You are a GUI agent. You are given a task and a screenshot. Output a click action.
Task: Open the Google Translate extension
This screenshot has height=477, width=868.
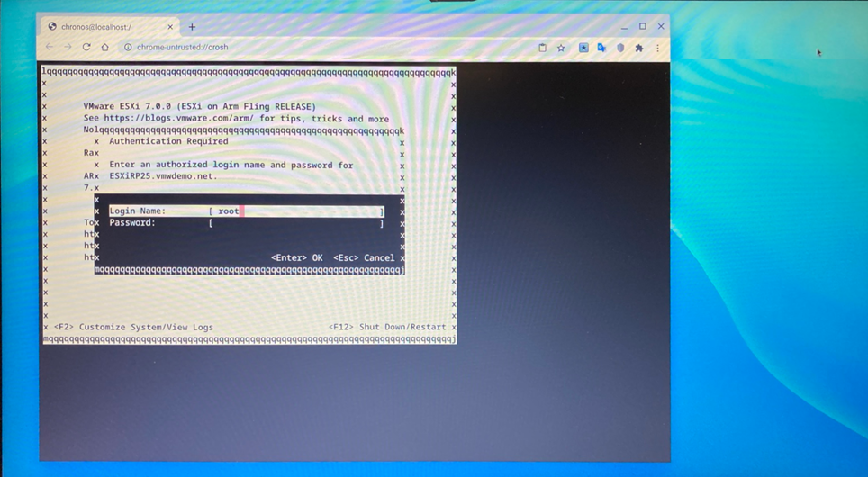(x=601, y=48)
